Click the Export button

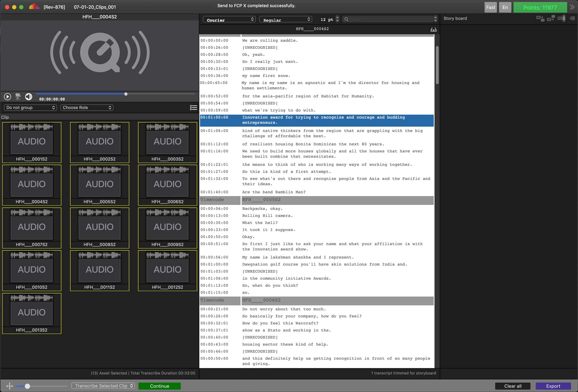click(x=553, y=386)
